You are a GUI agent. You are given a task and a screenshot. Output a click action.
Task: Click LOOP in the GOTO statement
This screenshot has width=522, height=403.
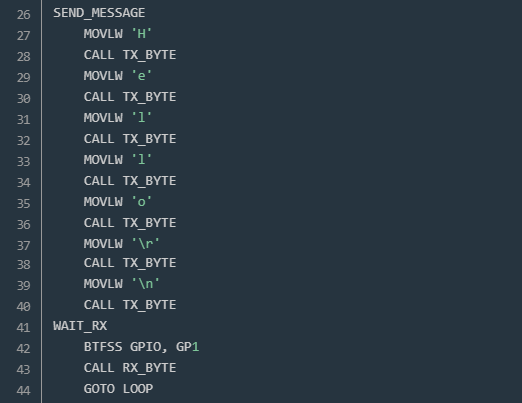(x=138, y=389)
